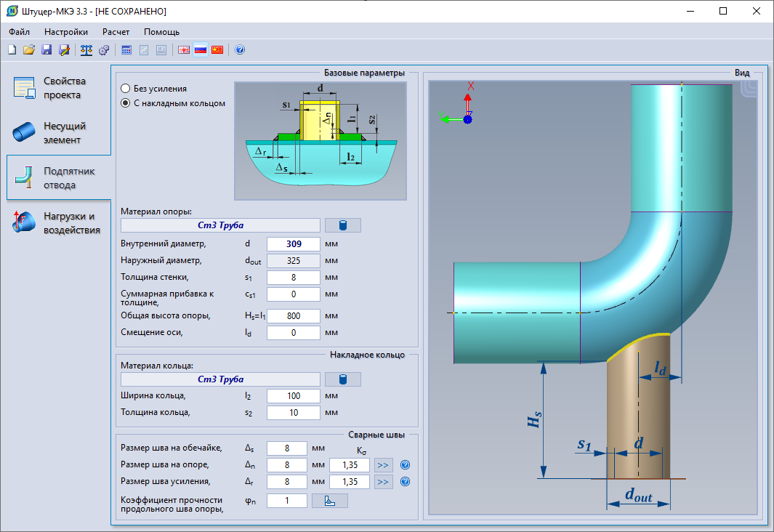Click the 'Общая высота опоры' input field
Viewport: 774px width, 532px height.
pyautogui.click(x=293, y=316)
